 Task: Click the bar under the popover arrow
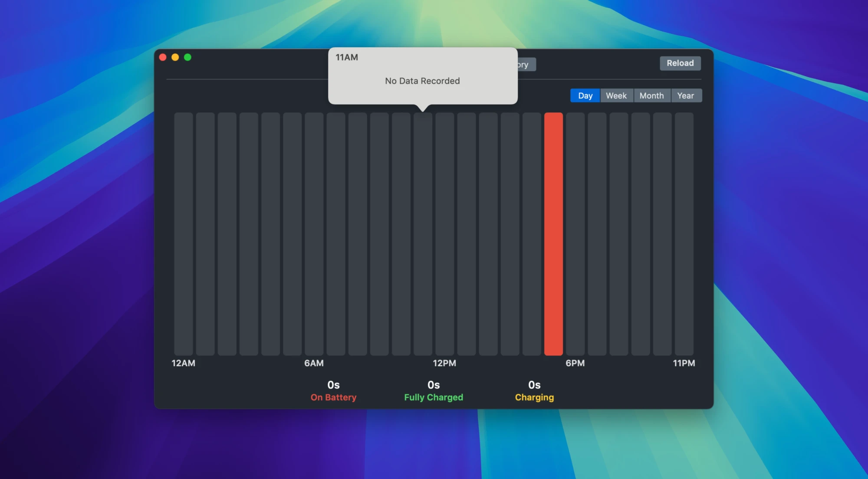click(x=423, y=234)
